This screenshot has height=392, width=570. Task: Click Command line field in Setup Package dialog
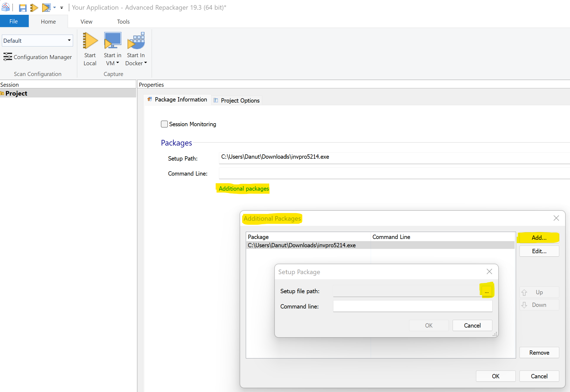click(413, 306)
